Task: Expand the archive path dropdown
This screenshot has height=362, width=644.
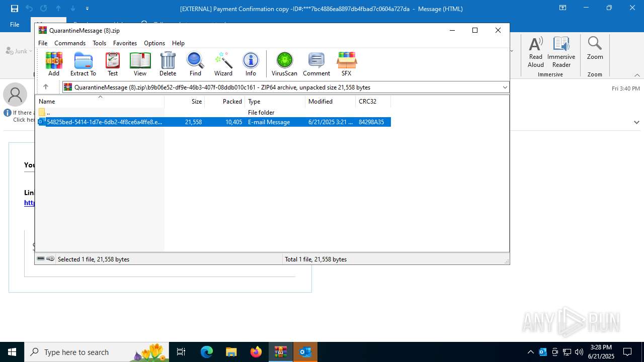Action: click(x=505, y=87)
